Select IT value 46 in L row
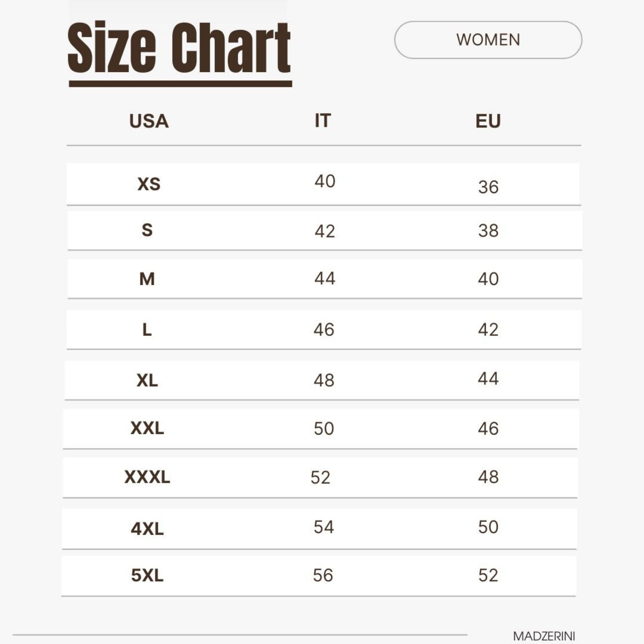The image size is (644, 644). coord(324,330)
